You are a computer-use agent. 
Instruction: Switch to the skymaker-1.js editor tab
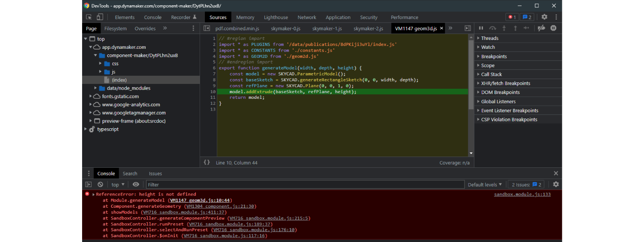click(327, 29)
